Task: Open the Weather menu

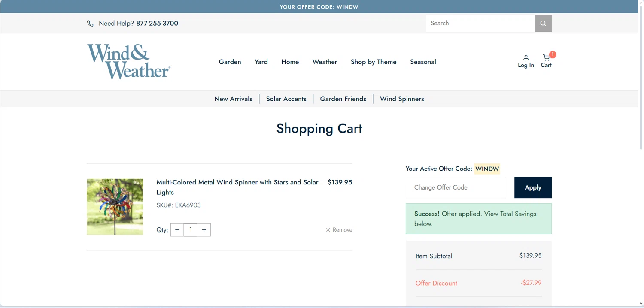Action: pyautogui.click(x=325, y=62)
